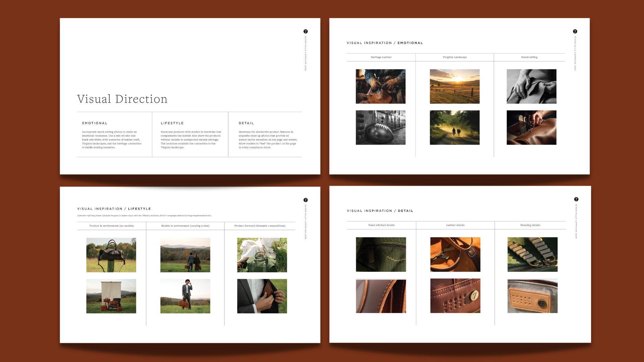Select the Visual Direction title text

point(122,99)
